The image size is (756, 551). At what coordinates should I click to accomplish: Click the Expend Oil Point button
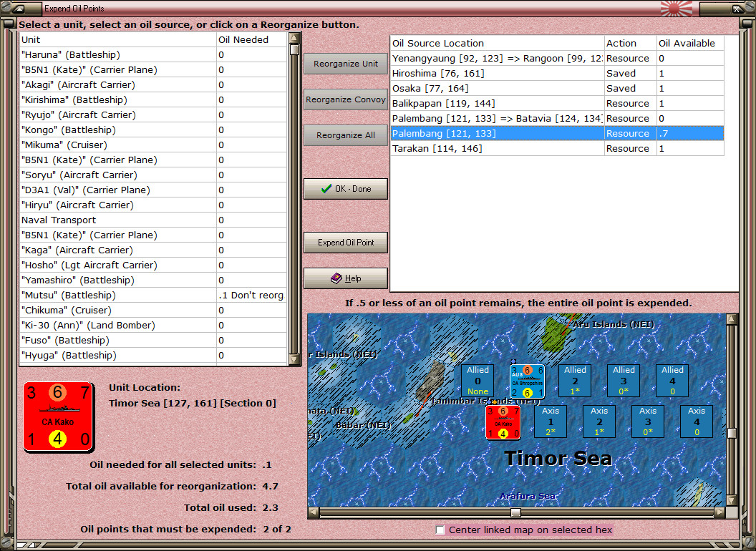[x=346, y=243]
